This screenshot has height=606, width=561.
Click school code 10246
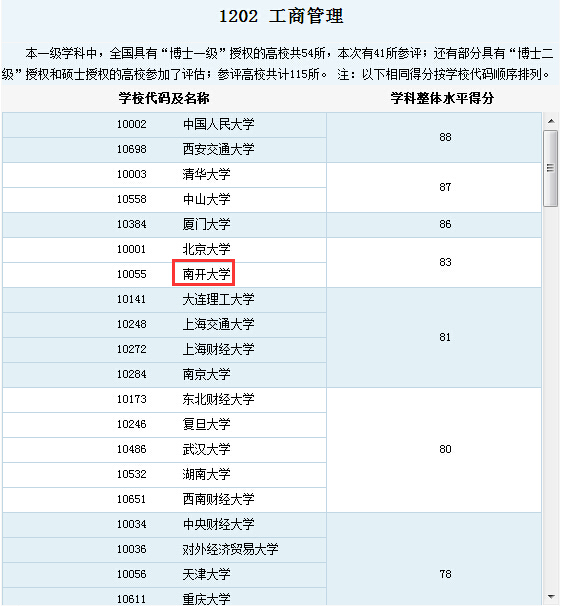click(x=132, y=424)
